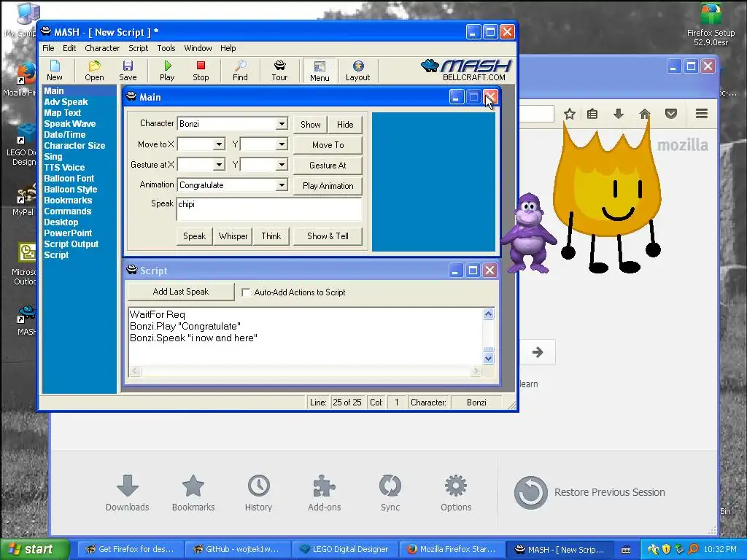Select TTS Voice in the sidebar
This screenshot has width=747, height=560.
point(64,168)
